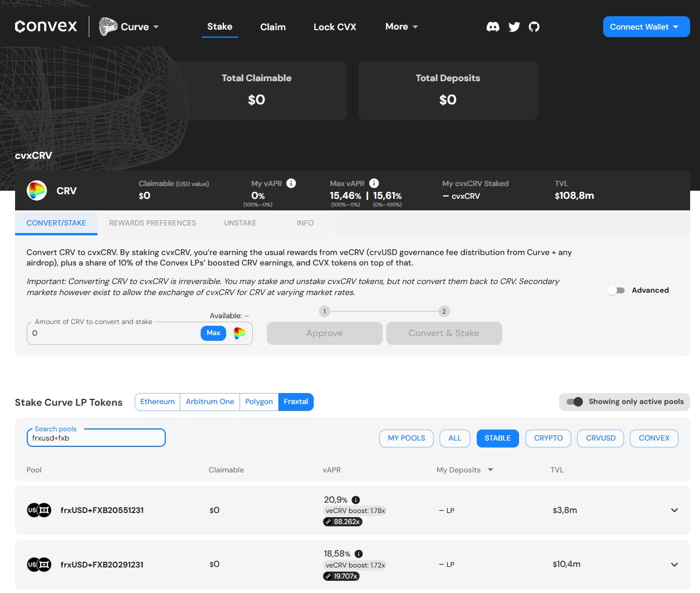Click the $10,4m TVL value
Screen dimensions: 700x593
pyautogui.click(x=567, y=565)
